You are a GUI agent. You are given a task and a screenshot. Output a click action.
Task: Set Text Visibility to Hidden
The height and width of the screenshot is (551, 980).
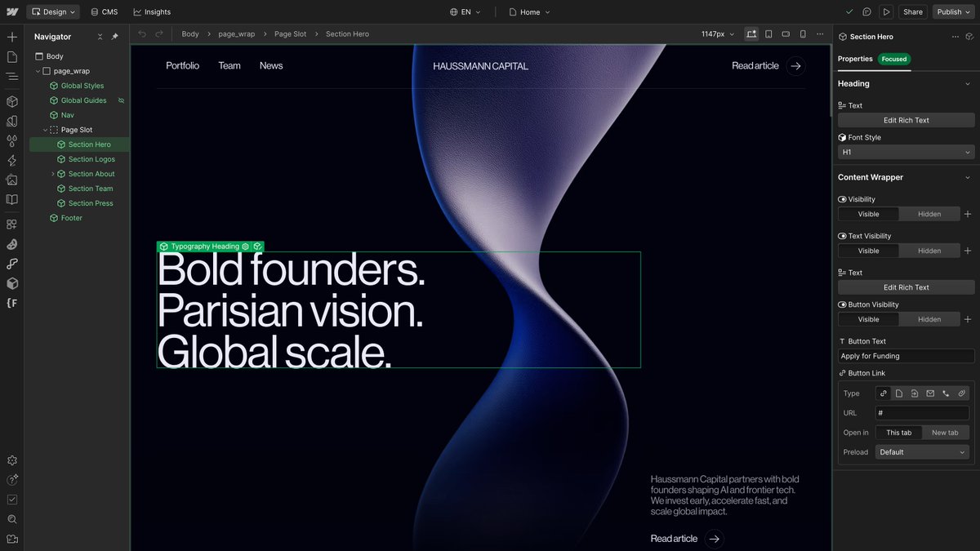tap(929, 251)
